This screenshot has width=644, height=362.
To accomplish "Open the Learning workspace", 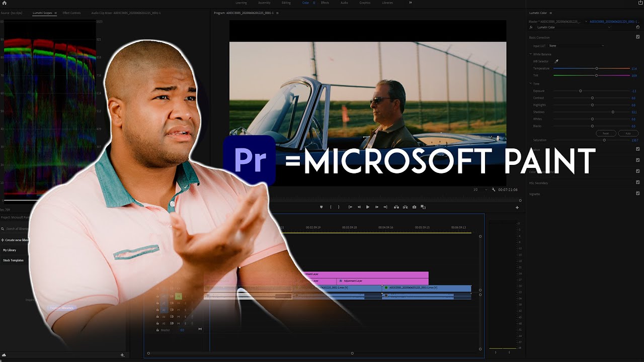I will coord(241,3).
